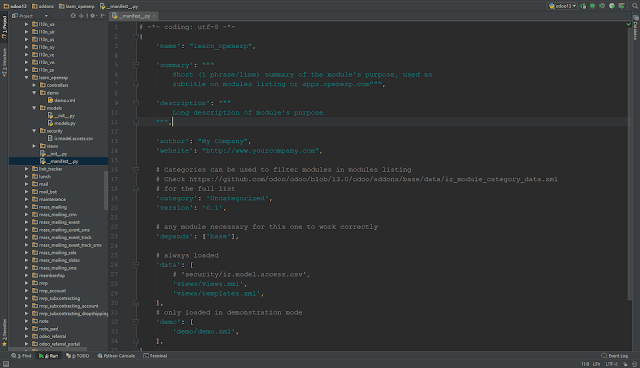Close the __manifest__.py editor tab
Viewport: 640px width, 368px height.
point(154,16)
